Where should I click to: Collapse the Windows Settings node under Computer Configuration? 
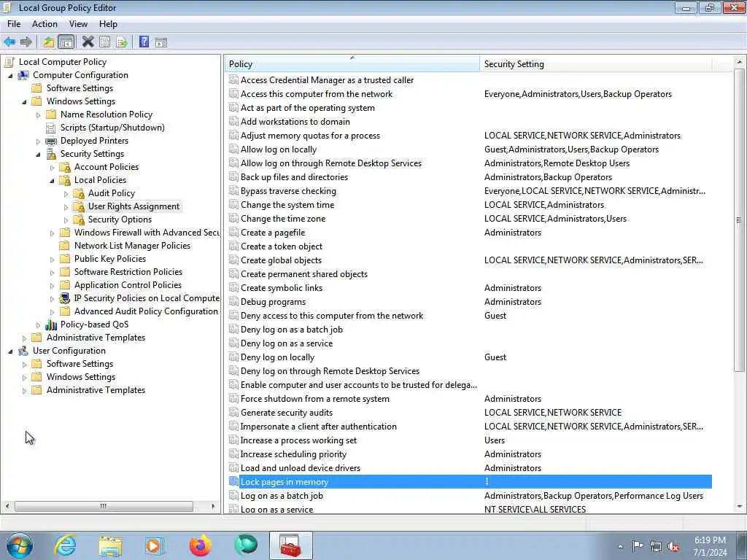point(24,102)
